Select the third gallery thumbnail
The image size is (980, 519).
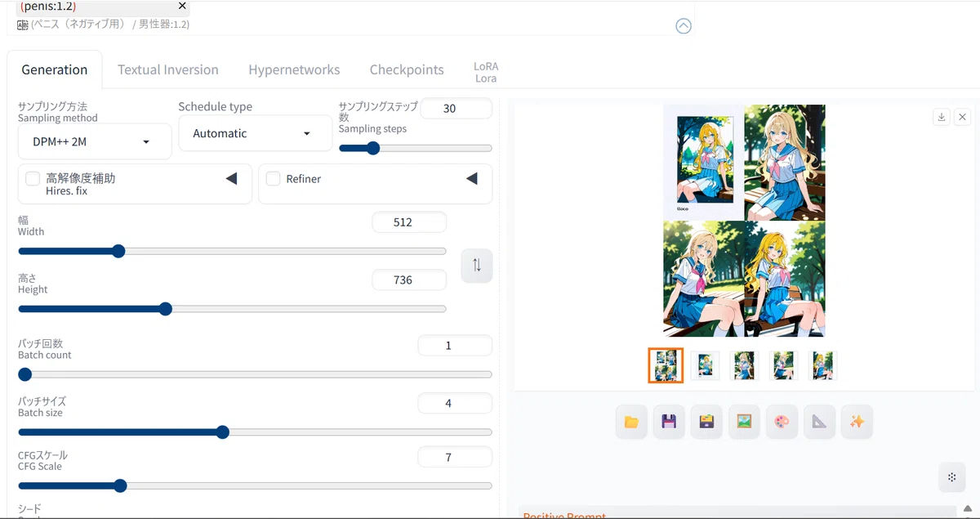click(744, 365)
